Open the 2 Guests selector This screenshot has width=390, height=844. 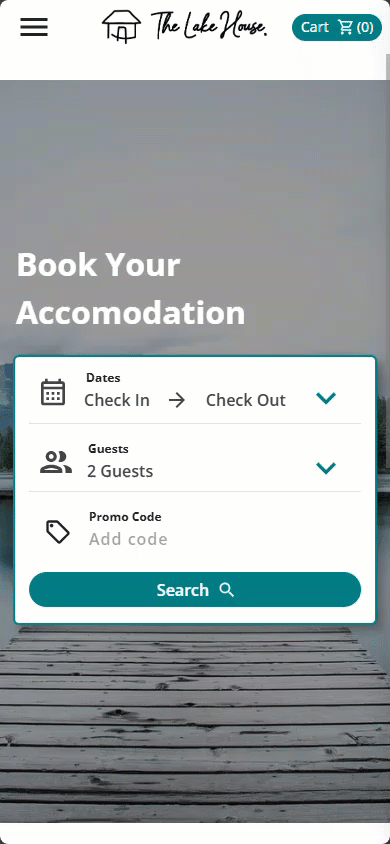pyautogui.click(x=120, y=472)
